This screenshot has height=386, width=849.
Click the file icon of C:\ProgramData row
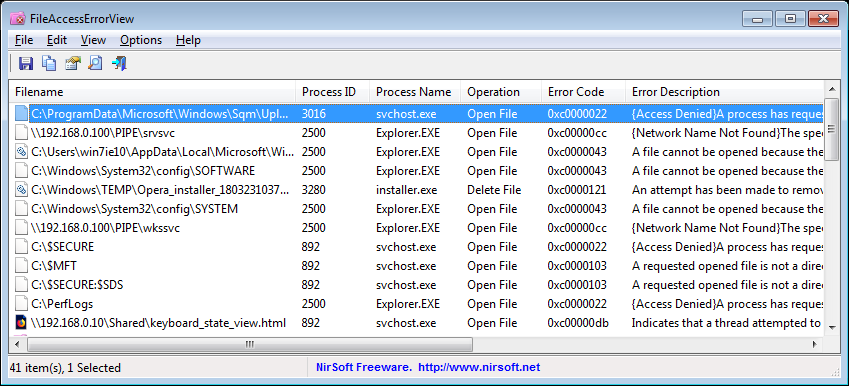pos(21,114)
